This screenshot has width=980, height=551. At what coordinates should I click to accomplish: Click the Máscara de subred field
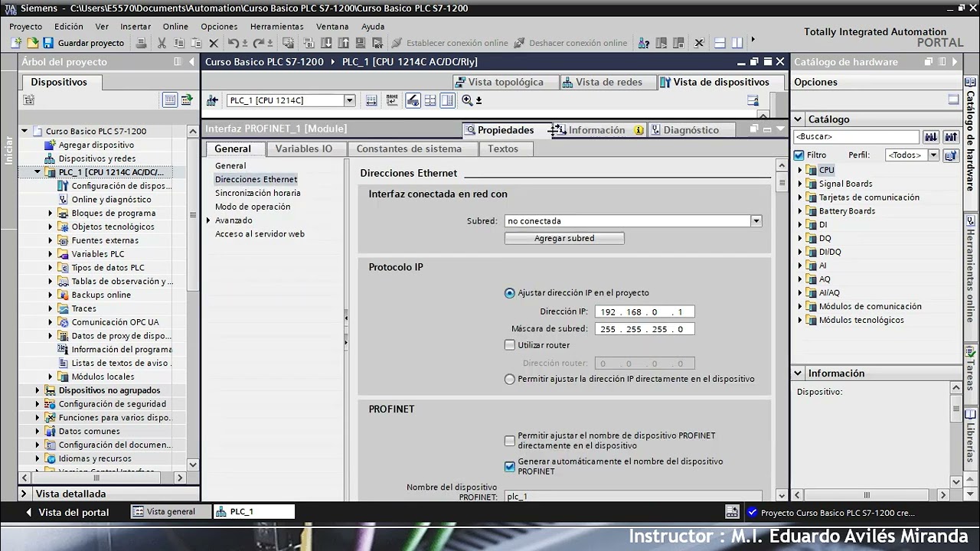[645, 329]
